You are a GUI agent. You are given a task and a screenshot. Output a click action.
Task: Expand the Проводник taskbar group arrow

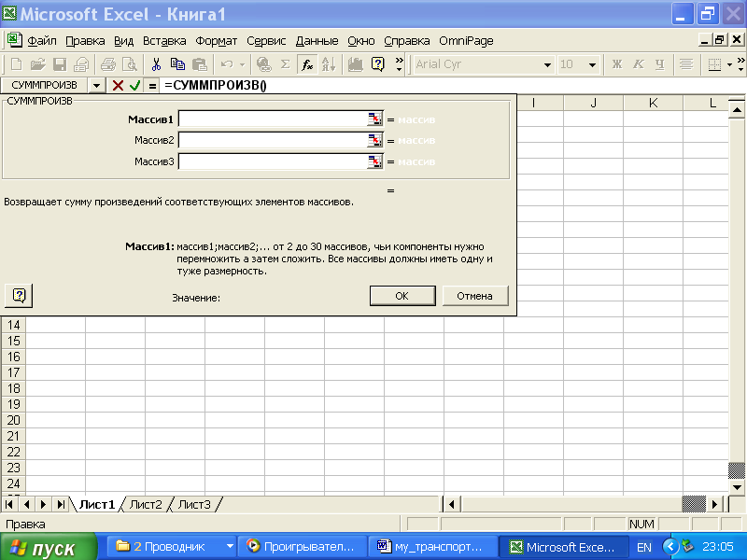coord(230,546)
